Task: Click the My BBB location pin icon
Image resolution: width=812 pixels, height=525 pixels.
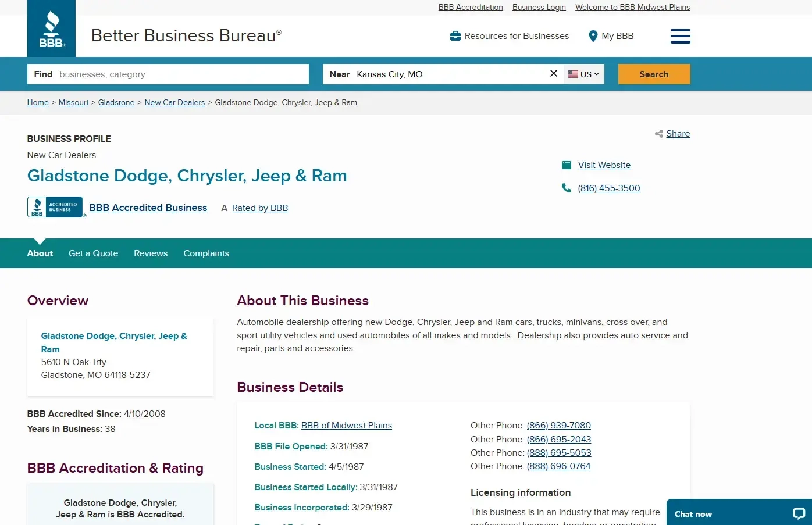Action: [593, 36]
